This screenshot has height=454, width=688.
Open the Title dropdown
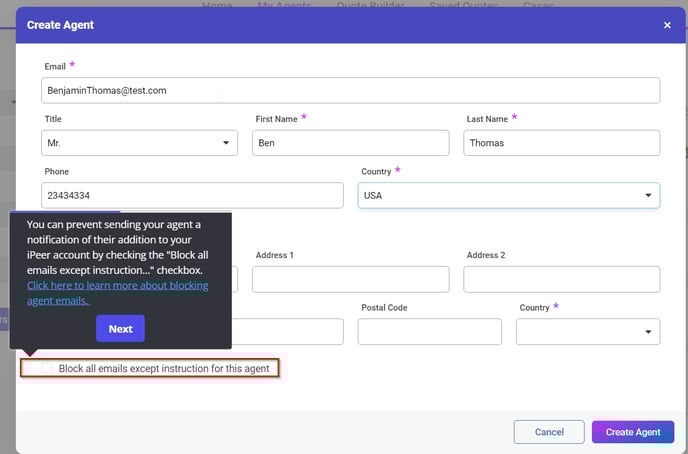pos(140,143)
